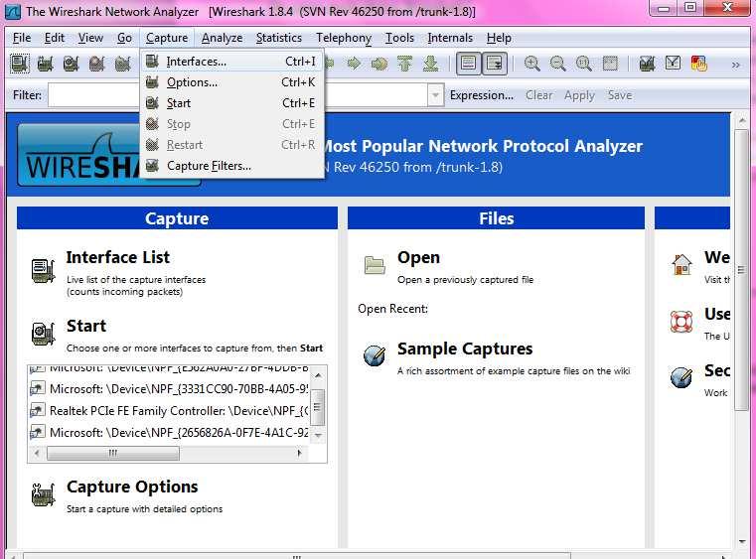Open Display filters toolbar icon
Screen dimensions: 756x559
[673, 63]
